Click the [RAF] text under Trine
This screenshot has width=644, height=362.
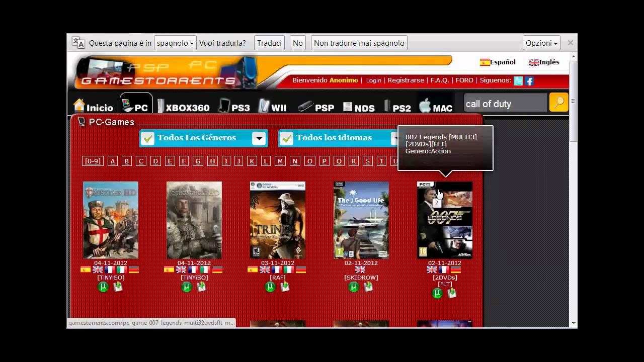[278, 278]
